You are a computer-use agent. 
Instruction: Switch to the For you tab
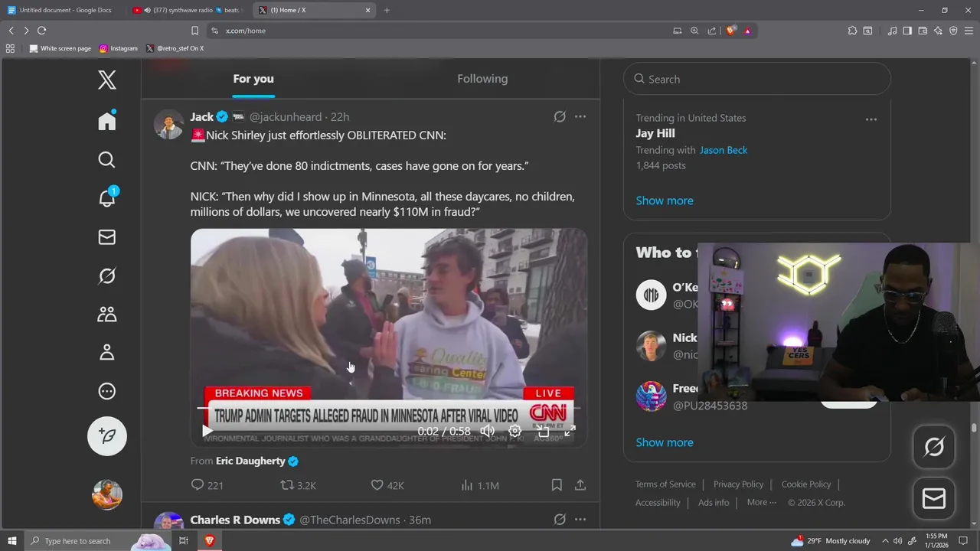click(x=253, y=79)
